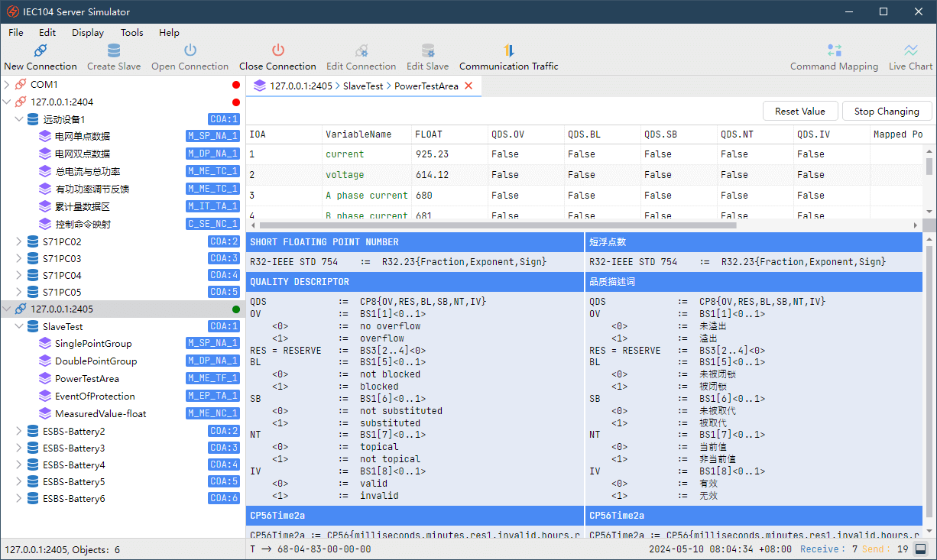Viewport: 937px width, 560px height.
Task: Collapse the 远动设备1 slave node
Action: 20,119
